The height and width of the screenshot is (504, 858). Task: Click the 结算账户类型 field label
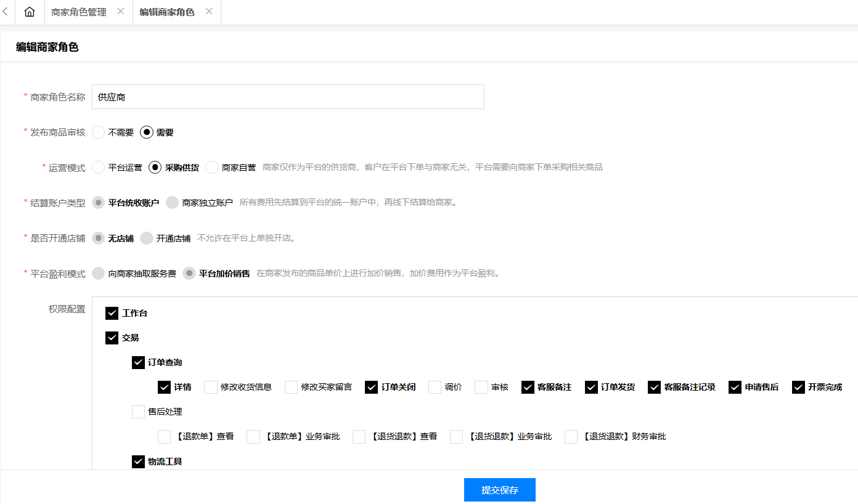click(x=58, y=203)
